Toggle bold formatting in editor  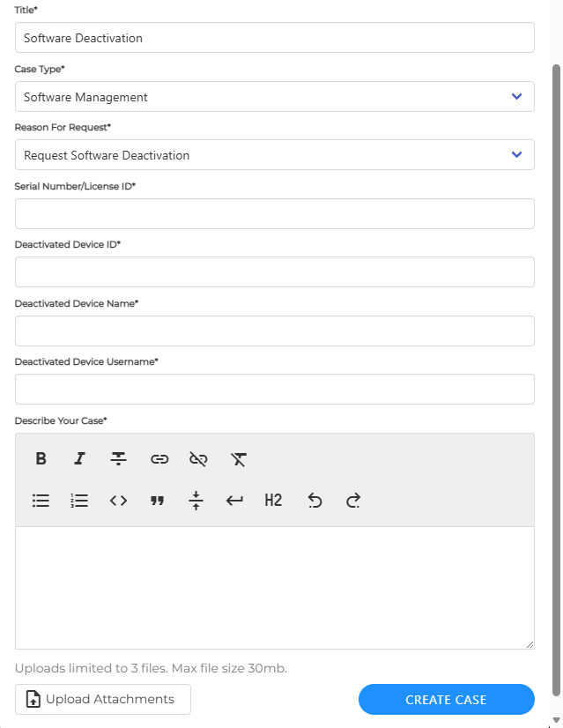[41, 458]
